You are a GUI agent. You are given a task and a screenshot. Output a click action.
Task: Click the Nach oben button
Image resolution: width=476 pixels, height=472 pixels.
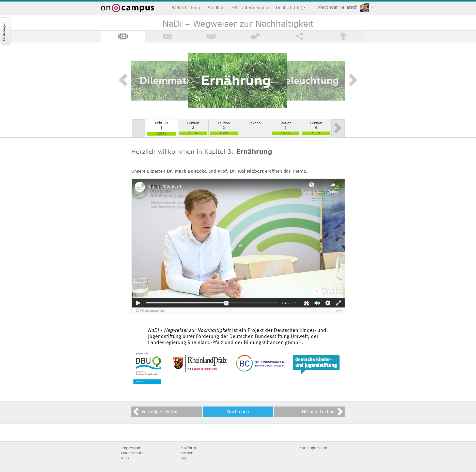pyautogui.click(x=238, y=412)
